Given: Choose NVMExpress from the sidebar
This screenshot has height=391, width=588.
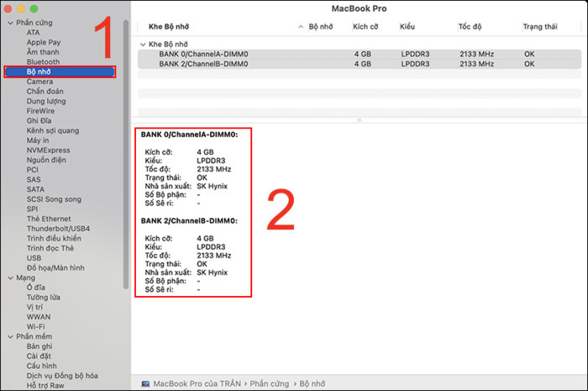Looking at the screenshot, I should 48,150.
